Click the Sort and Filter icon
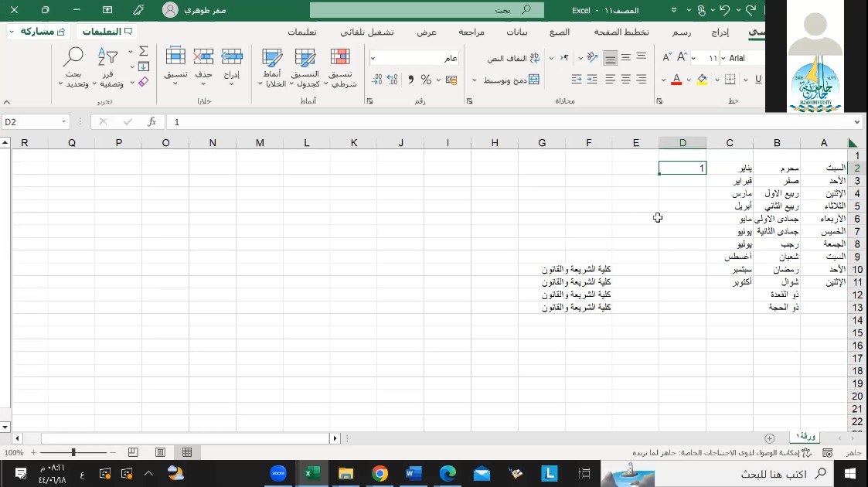The image size is (868, 487). coord(107,57)
